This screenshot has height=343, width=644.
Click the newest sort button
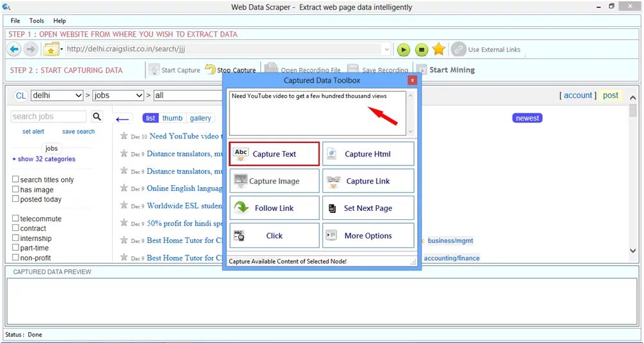(x=527, y=119)
